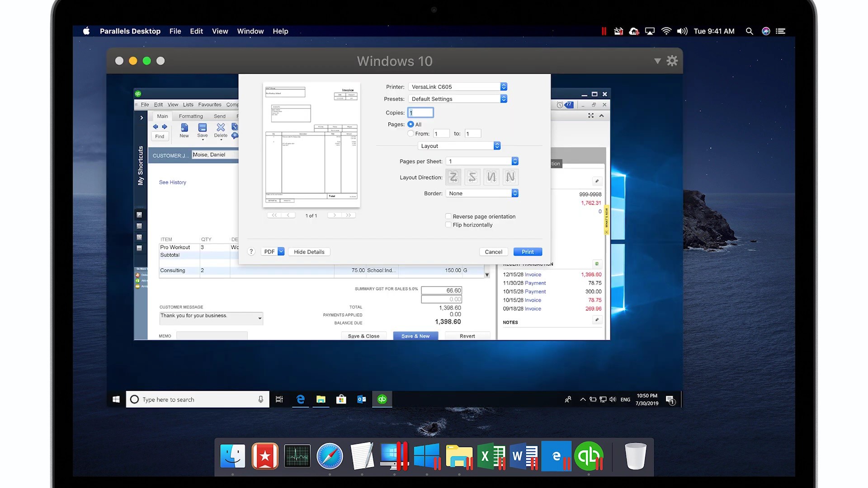
Task: Click the QuickBooks icon in Windows taskbar
Action: 382,399
